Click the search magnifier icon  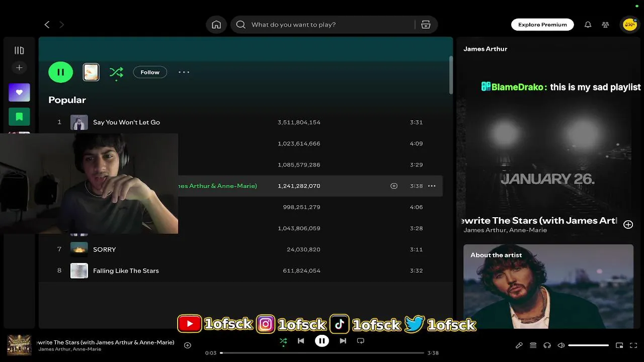coord(241,25)
